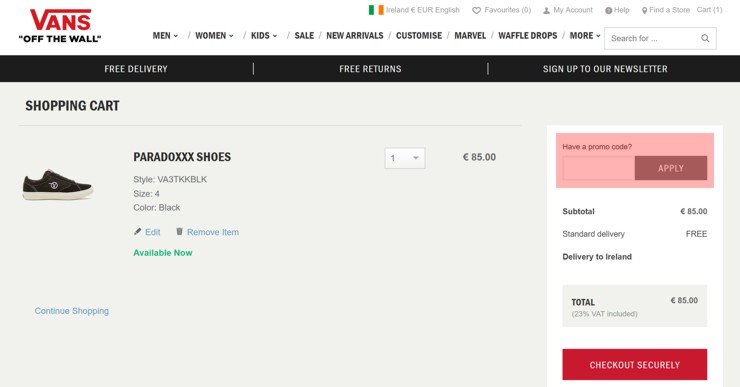Click the black shoe product thumbnail

pos(58,184)
